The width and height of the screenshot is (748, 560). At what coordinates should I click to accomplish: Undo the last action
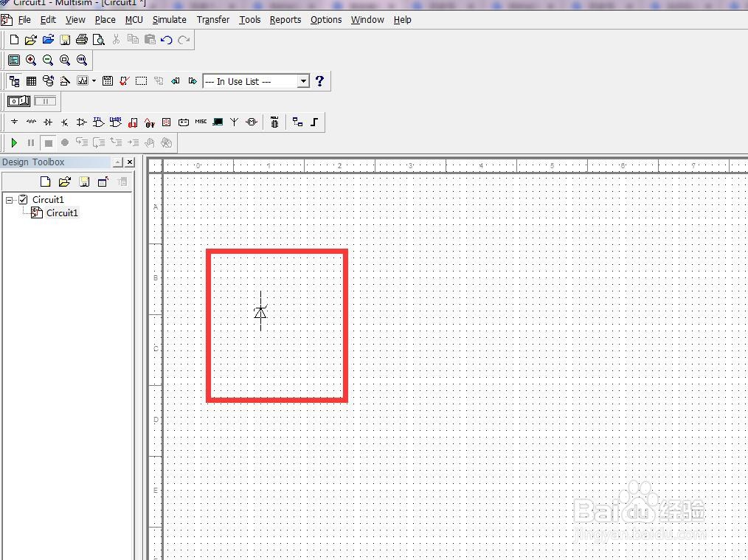167,40
